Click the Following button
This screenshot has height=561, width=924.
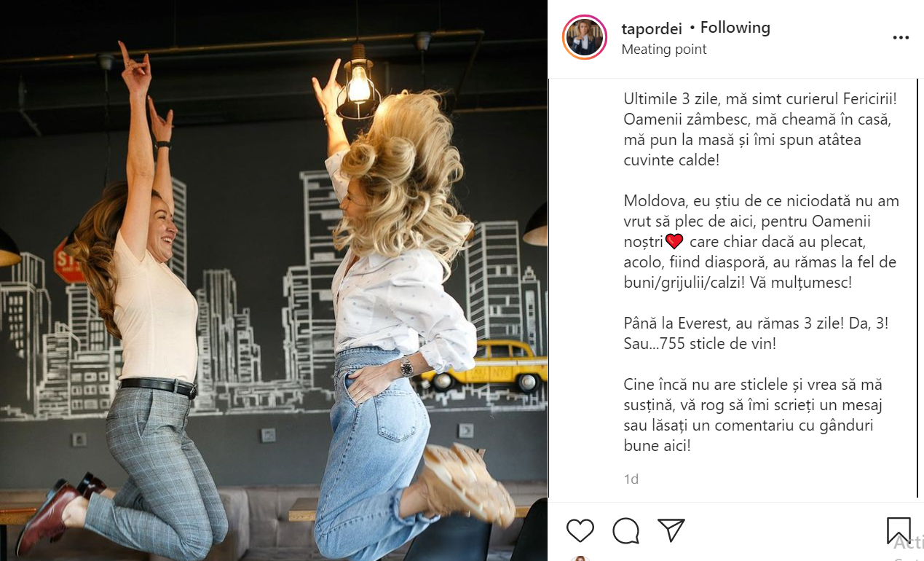(735, 28)
